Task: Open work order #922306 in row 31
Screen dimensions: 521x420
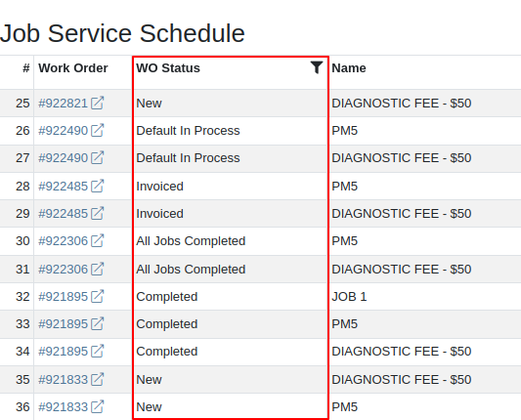Action: (63, 270)
